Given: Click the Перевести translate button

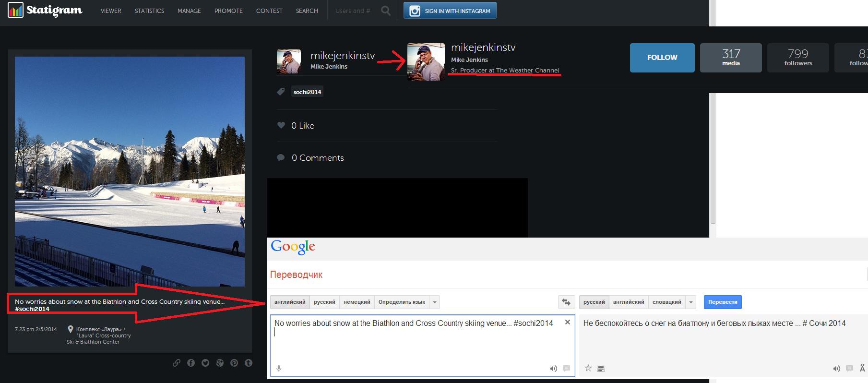Looking at the screenshot, I should coord(723,302).
